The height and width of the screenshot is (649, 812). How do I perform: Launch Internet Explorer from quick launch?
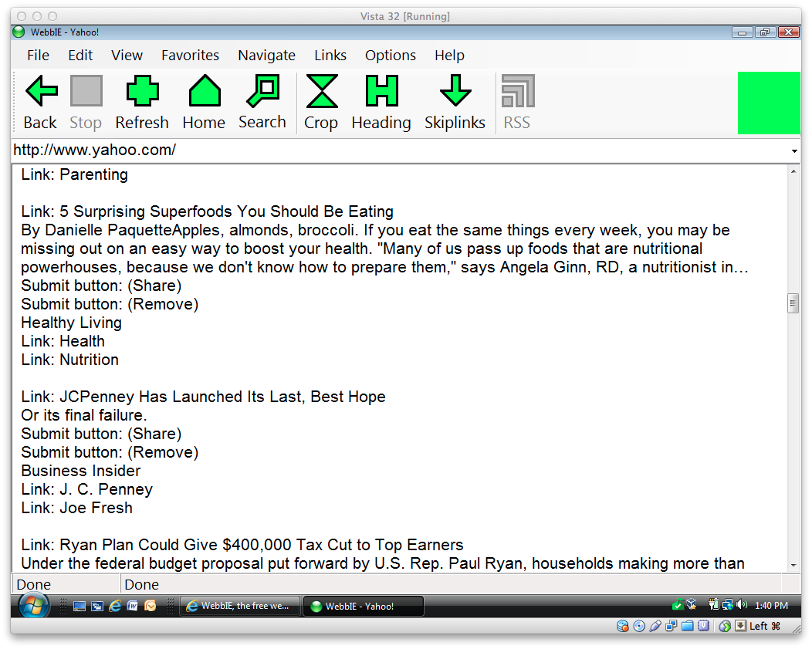[114, 606]
